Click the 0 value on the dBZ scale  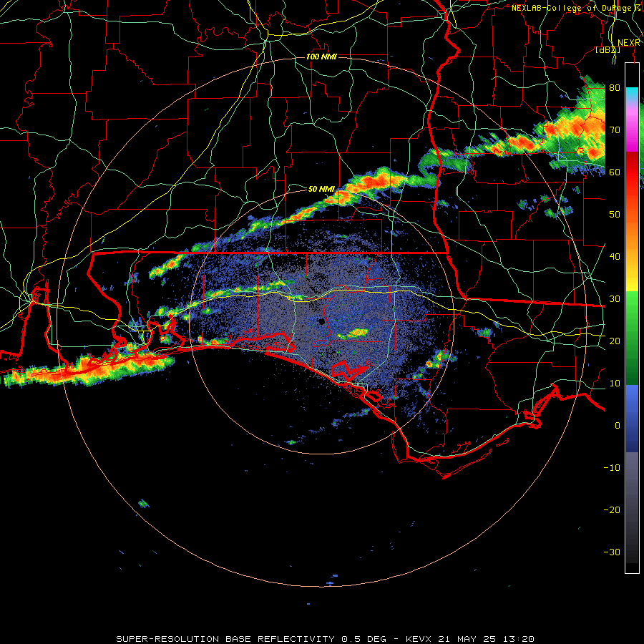coord(618,426)
